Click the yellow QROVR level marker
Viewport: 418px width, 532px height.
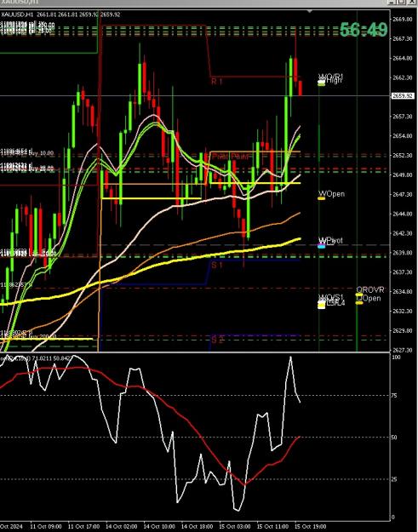pos(359,295)
